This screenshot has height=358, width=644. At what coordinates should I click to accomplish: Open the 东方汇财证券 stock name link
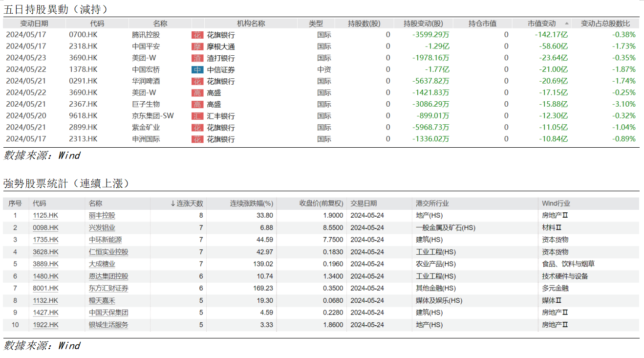pos(108,288)
